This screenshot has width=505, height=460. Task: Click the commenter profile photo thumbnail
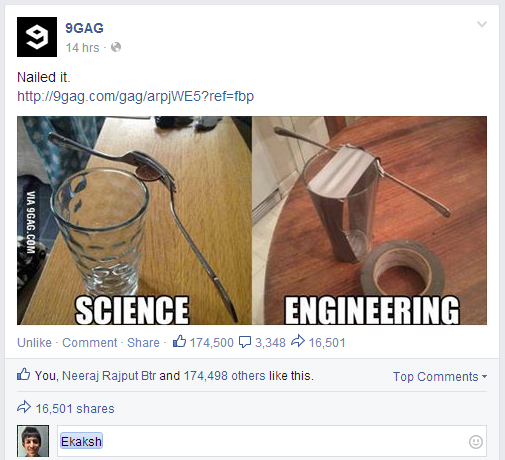(x=33, y=441)
